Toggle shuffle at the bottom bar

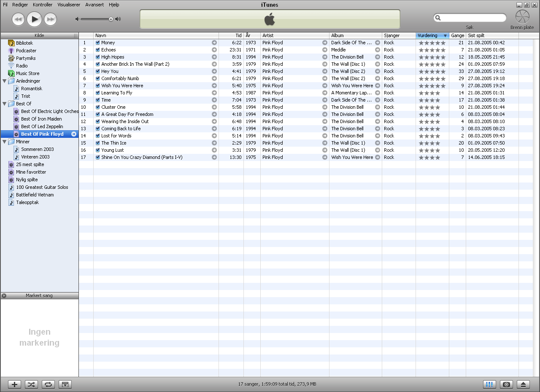[31, 384]
